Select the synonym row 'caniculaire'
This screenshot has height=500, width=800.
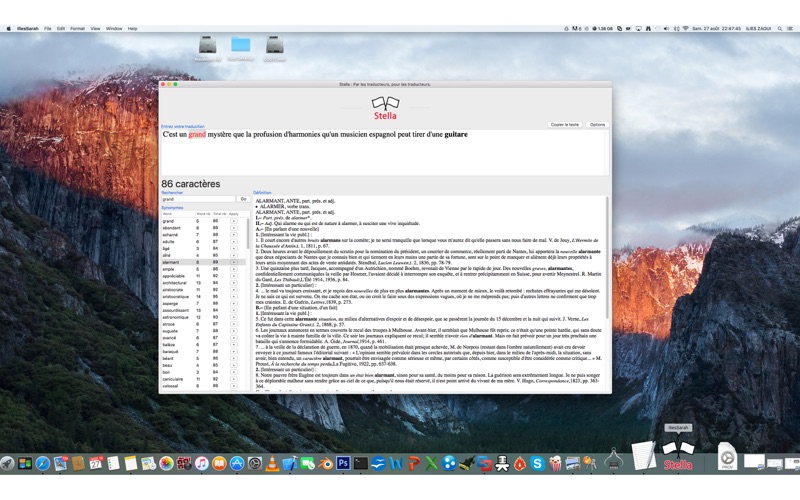(203, 379)
